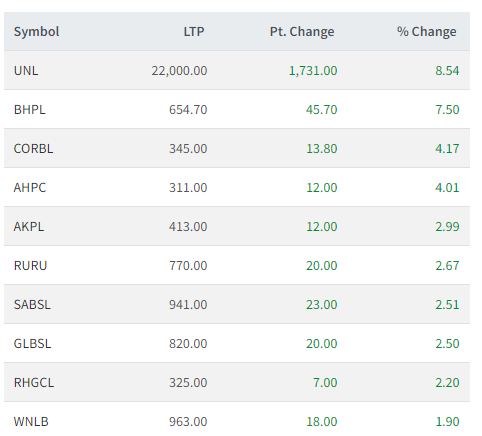The image size is (482, 436).
Task: Click SABSL's point change 23.00
Action: click(322, 305)
